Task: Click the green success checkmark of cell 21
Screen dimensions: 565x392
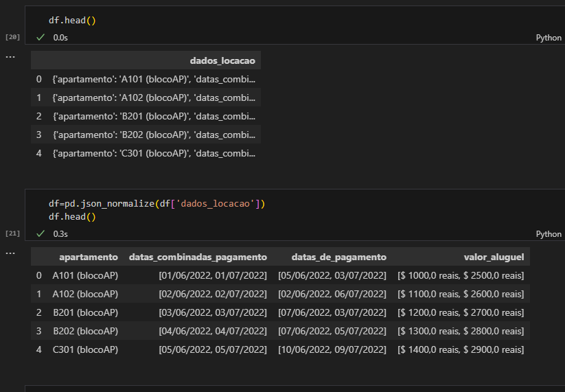Action: pos(41,233)
